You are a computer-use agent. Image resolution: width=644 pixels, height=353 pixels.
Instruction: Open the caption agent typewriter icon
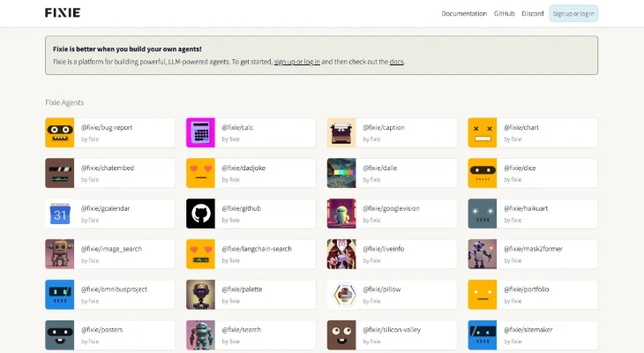(341, 132)
